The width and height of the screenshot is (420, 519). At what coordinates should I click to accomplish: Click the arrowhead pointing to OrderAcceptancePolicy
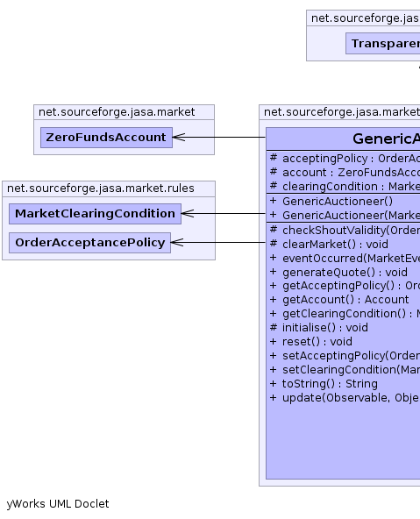click(x=177, y=242)
